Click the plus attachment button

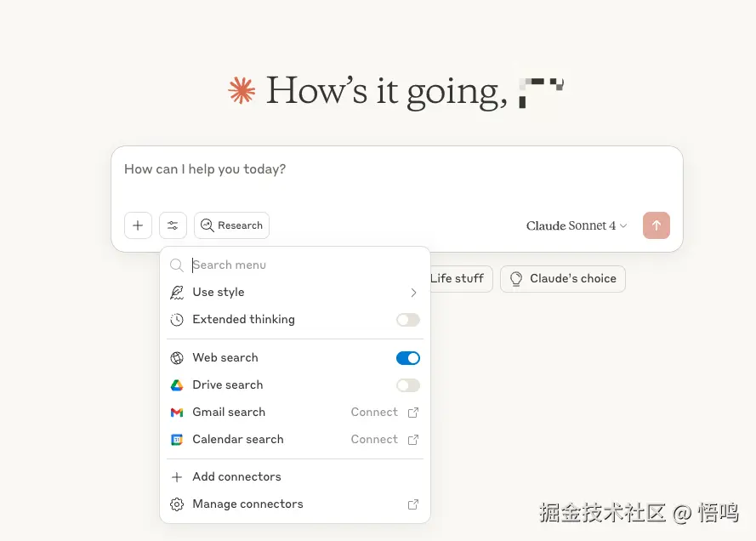click(x=138, y=225)
